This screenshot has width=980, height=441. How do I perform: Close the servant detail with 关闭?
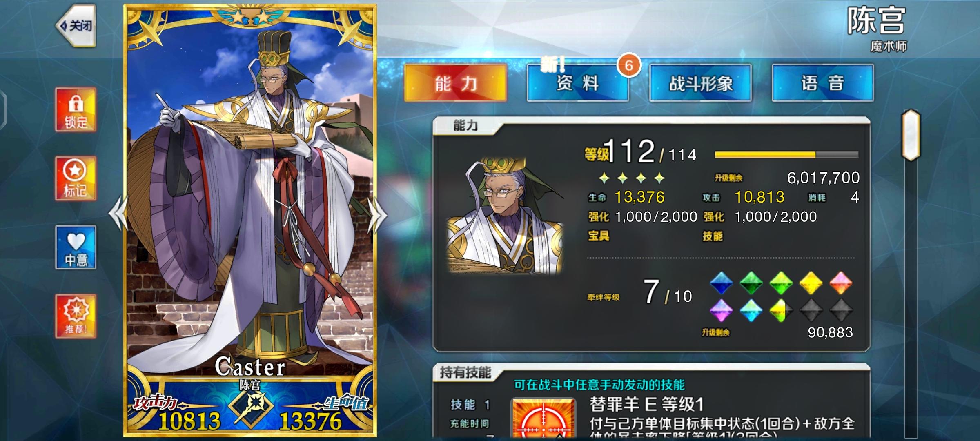coord(76,26)
